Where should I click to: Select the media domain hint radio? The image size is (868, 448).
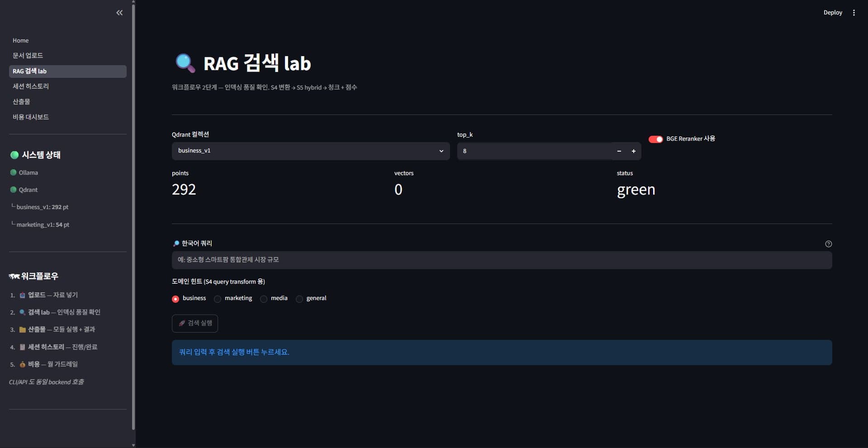[x=264, y=299]
